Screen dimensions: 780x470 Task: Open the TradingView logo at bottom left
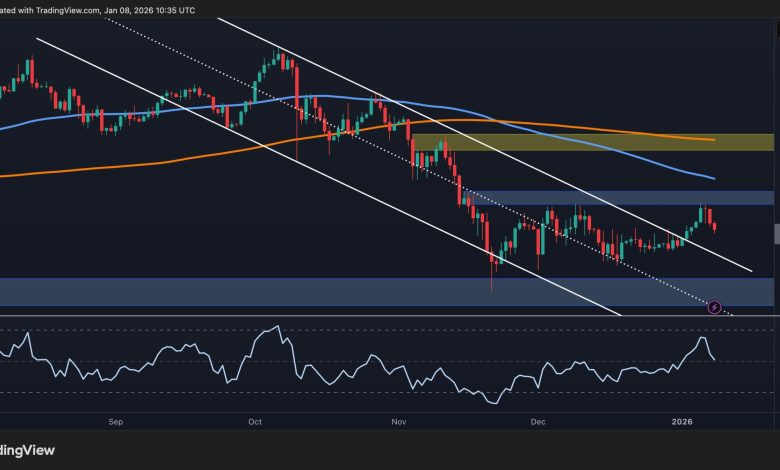pyautogui.click(x=27, y=450)
